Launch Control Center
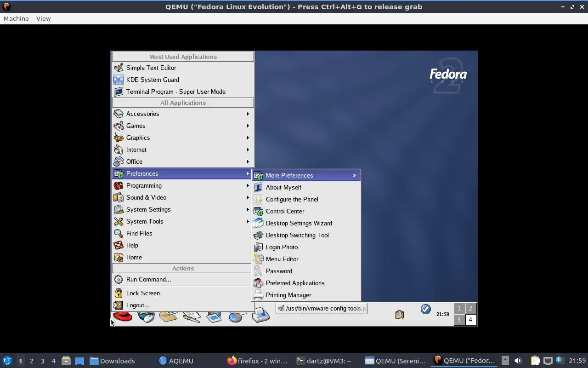This screenshot has width=588, height=368. [306, 211]
